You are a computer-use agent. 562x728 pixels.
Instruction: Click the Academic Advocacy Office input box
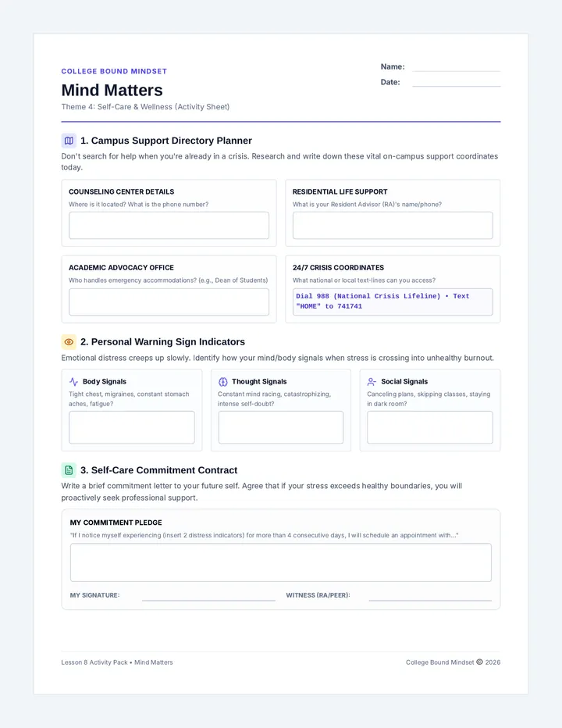169,302
